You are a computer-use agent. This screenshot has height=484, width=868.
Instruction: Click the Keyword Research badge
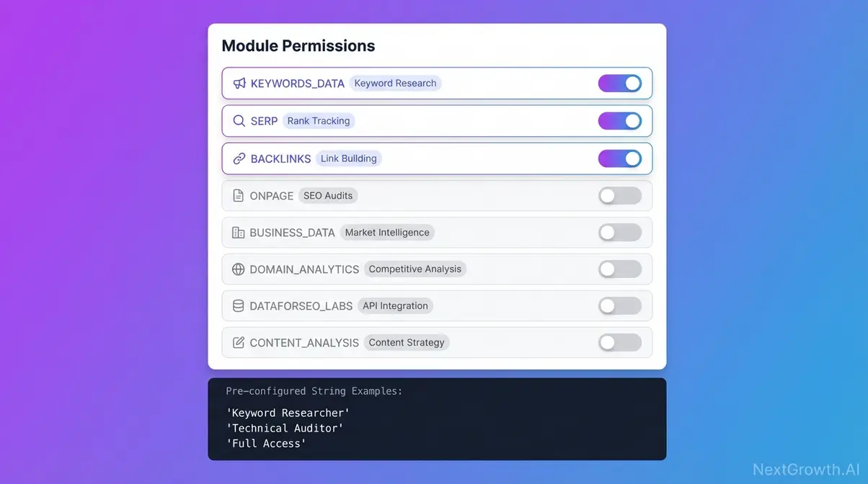[395, 83]
